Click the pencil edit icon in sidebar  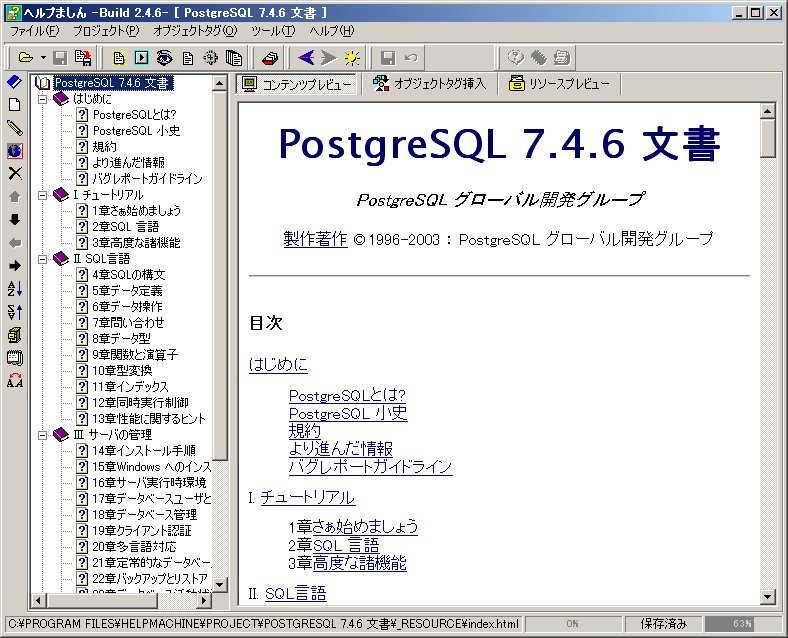[x=15, y=127]
